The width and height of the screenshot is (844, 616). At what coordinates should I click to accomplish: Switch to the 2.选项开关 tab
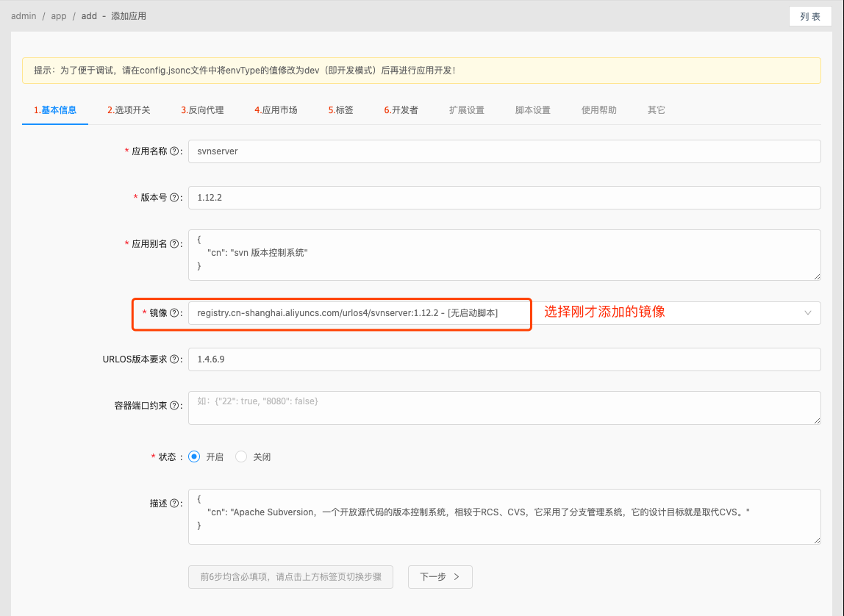coord(129,110)
